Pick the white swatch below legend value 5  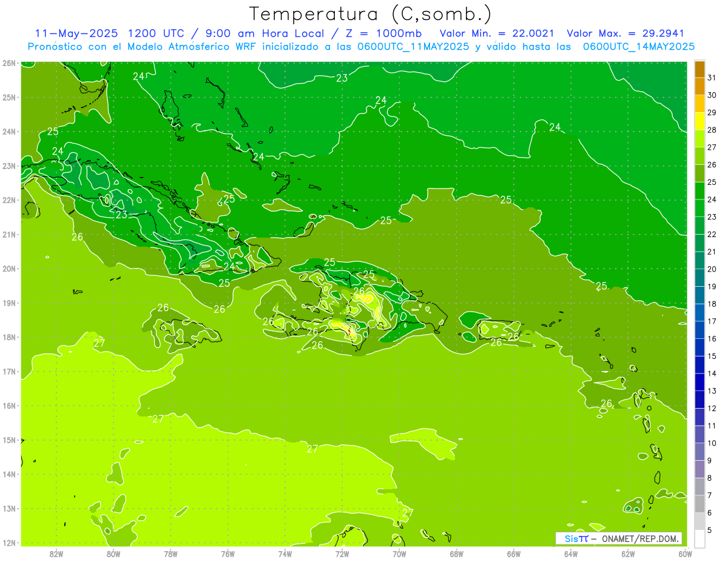tap(699, 538)
